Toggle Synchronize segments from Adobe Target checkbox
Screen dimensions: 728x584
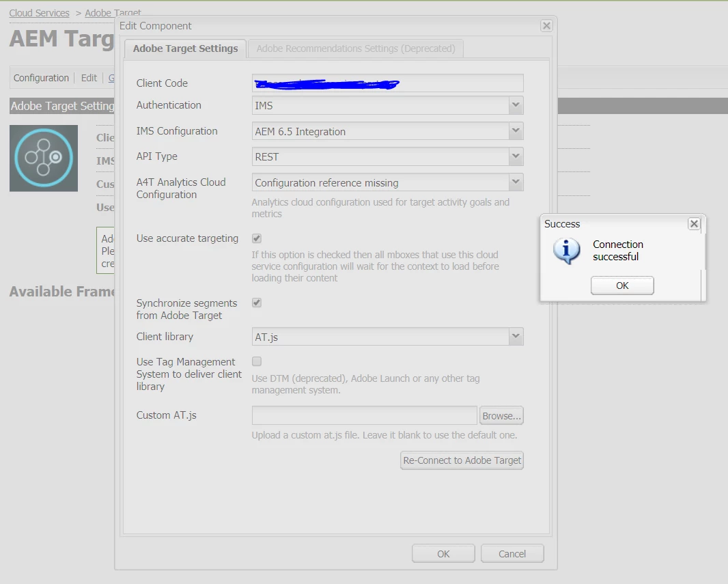coord(257,303)
